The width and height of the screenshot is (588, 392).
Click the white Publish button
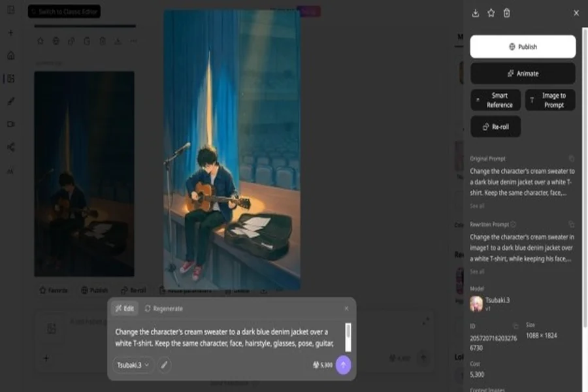[x=523, y=46]
